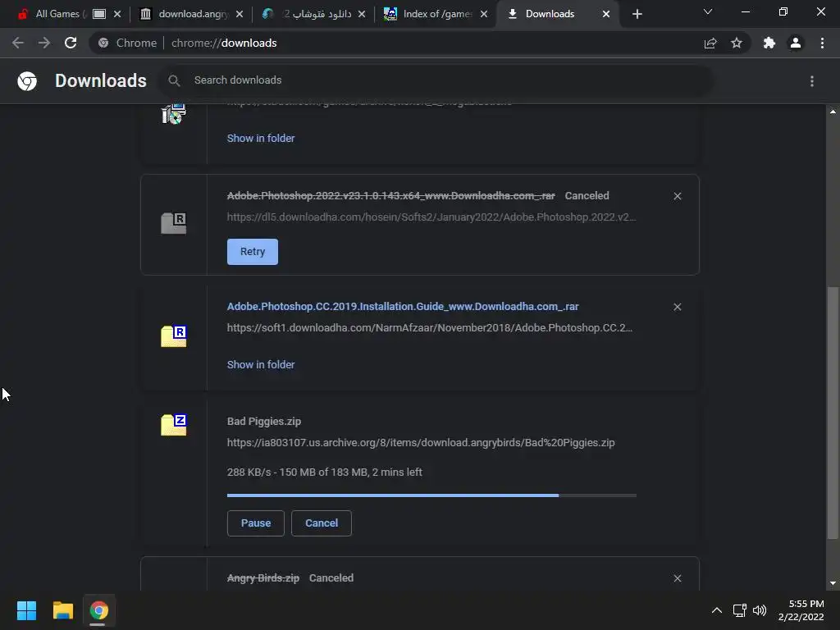Screen dimensions: 840x630
Task: Bookmark this tab with the star icon
Action: [x=737, y=43]
